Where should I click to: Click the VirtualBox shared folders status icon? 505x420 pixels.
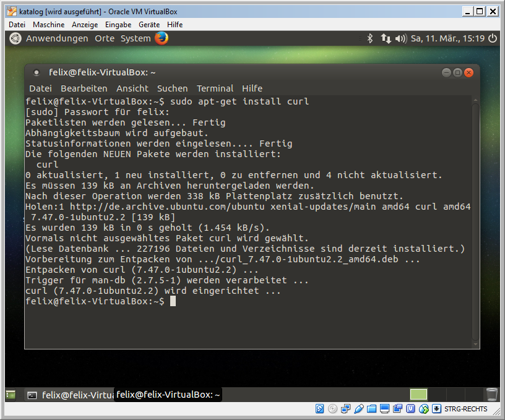coord(371,409)
